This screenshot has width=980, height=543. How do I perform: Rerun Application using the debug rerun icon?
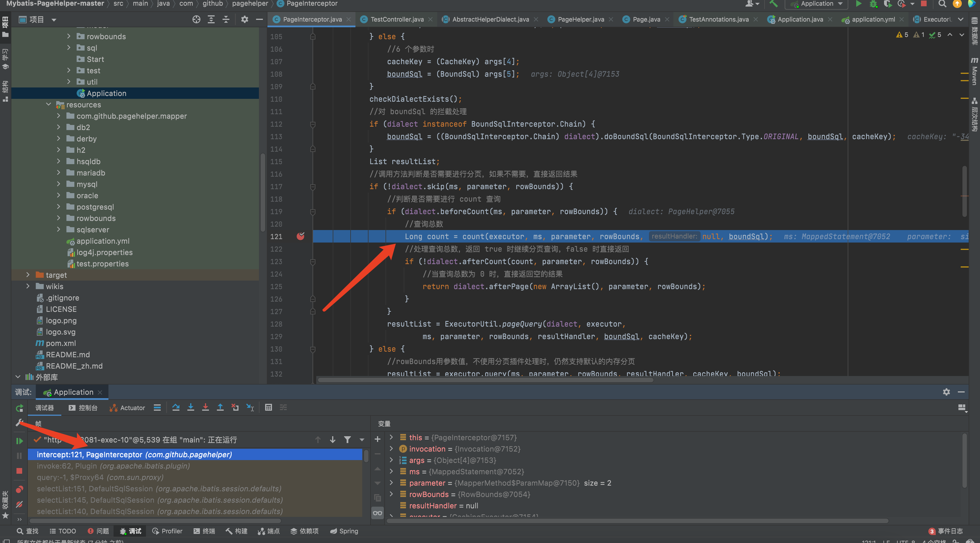(x=19, y=408)
